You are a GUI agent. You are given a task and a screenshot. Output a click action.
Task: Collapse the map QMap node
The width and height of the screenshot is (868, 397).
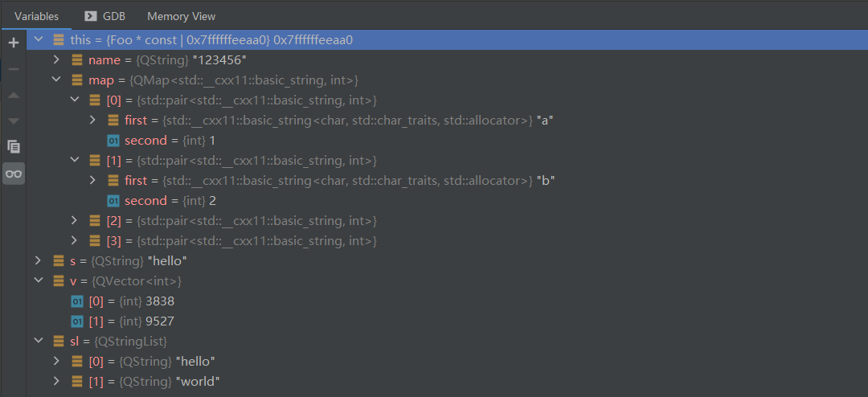(x=56, y=80)
